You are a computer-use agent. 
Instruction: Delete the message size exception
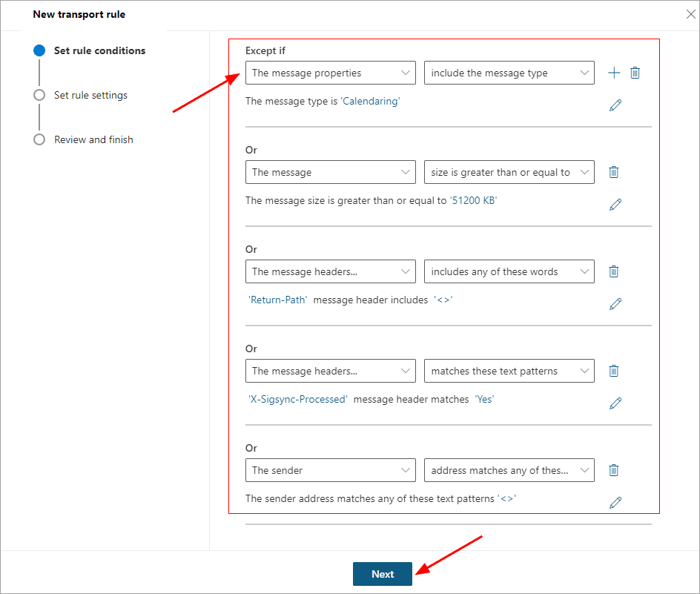click(x=614, y=172)
